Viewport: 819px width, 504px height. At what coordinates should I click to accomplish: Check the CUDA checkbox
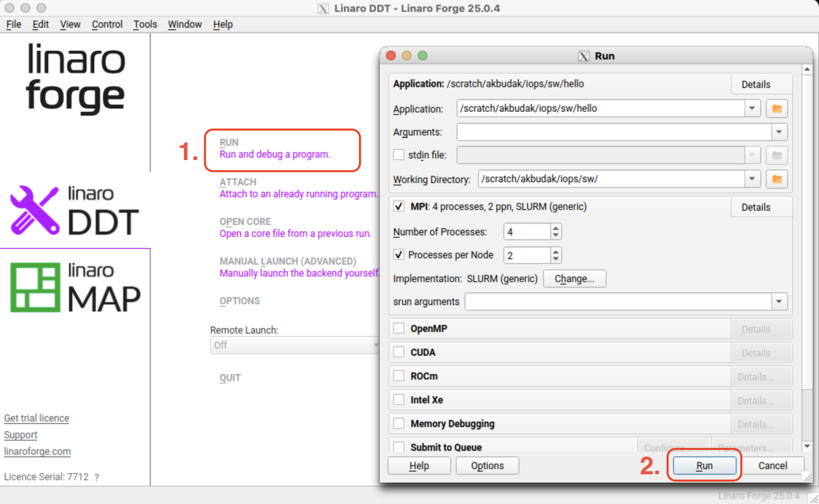(399, 352)
